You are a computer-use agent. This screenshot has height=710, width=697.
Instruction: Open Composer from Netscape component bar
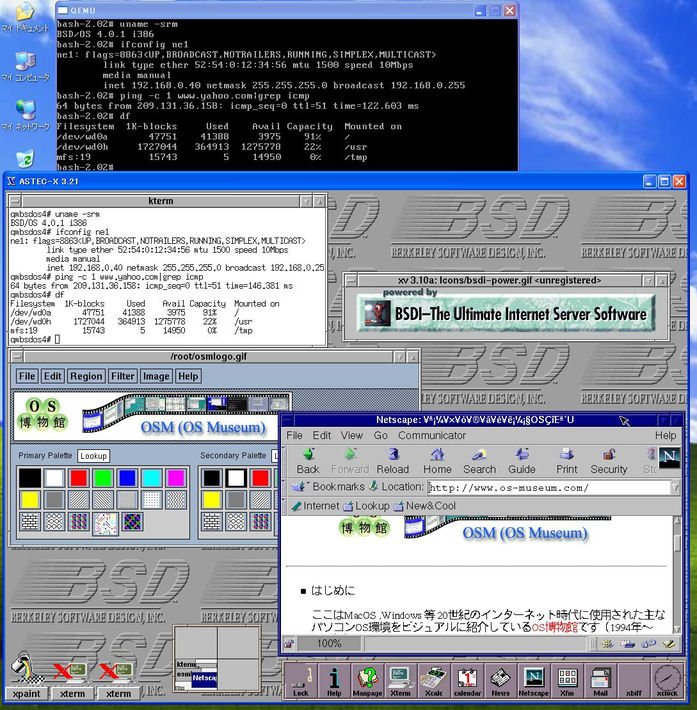pos(668,643)
